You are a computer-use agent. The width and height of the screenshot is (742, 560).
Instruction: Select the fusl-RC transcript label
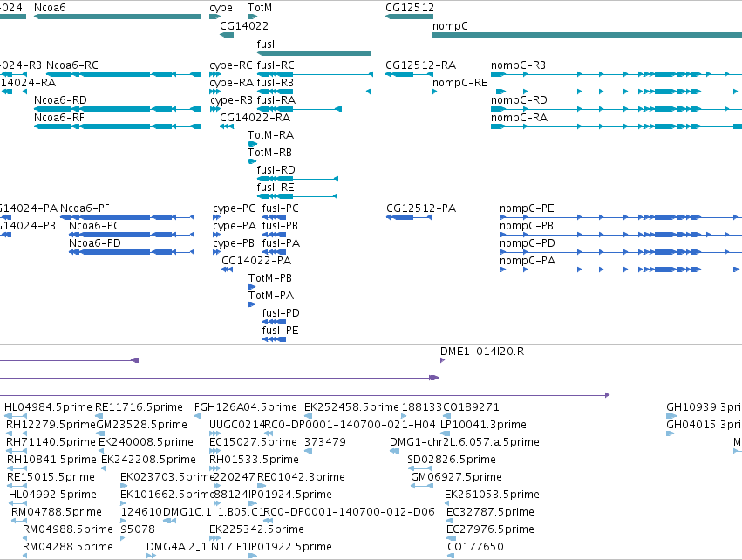(x=276, y=65)
